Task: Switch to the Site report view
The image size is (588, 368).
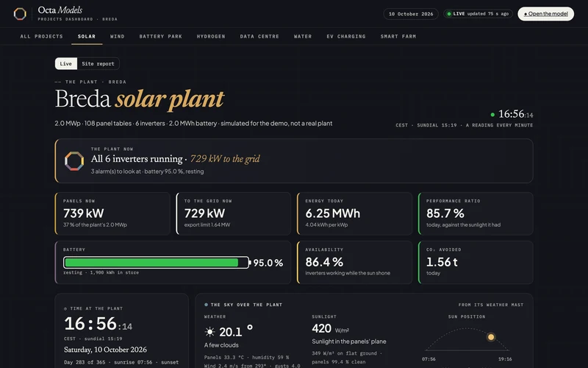Action: pos(98,63)
